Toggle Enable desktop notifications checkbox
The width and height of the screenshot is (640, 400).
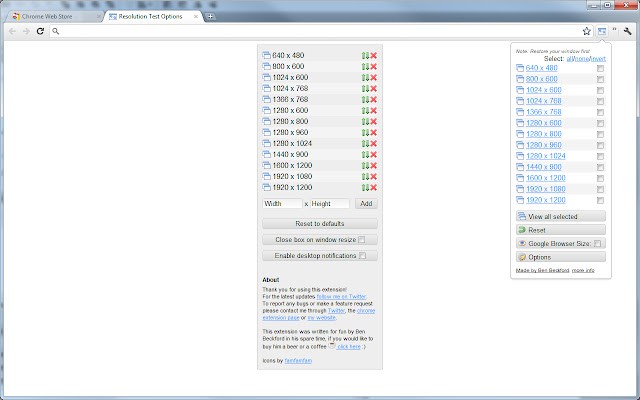pos(362,256)
